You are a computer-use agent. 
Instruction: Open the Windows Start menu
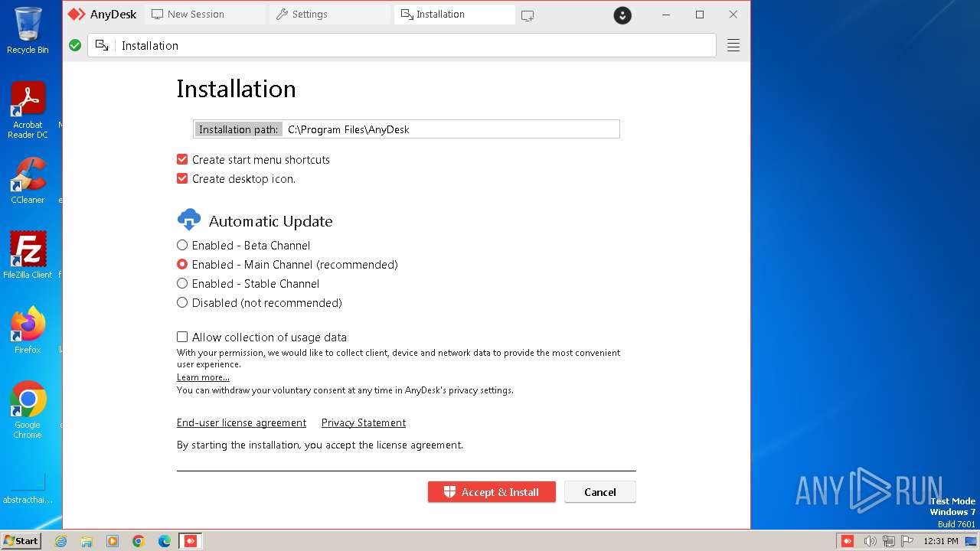click(x=21, y=541)
